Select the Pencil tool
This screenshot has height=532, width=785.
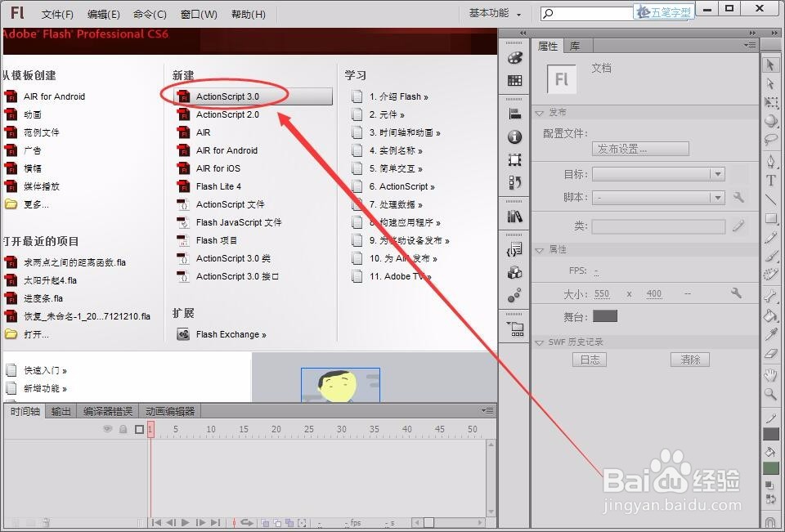tap(770, 238)
